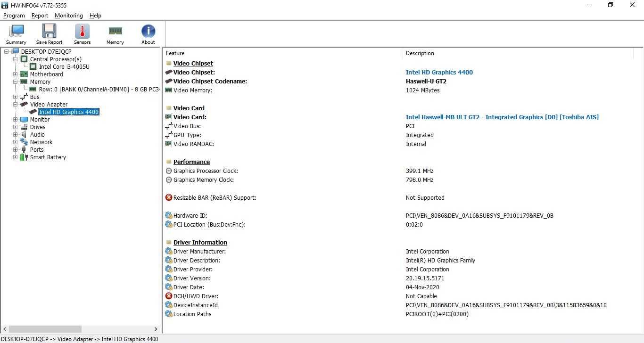The image size is (644, 343).
Task: Collapse the DESKTOP-D7EJQCP root node
Action: click(x=6, y=51)
